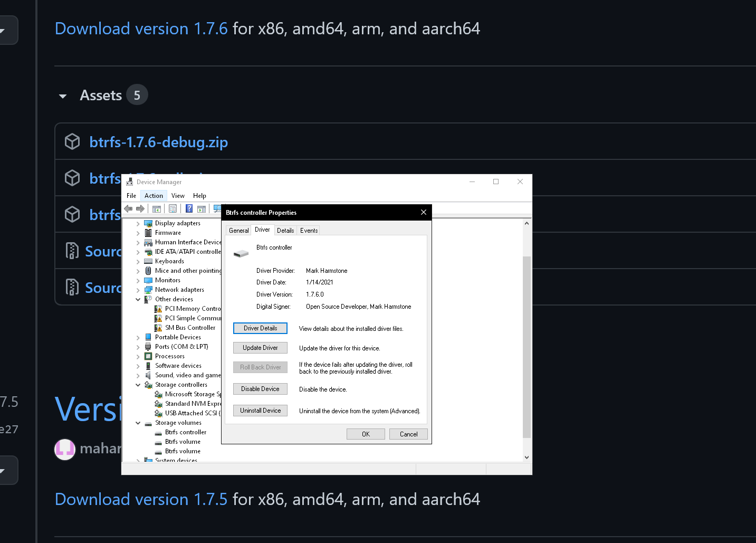
Task: Click the Monitors device icon
Action: point(149,280)
